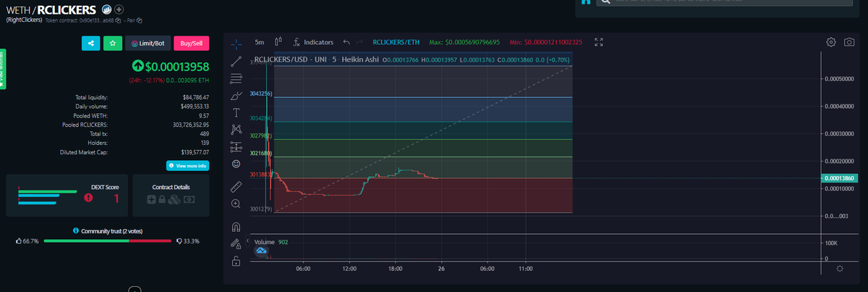The image size is (868, 292).
Task: Open the Indicators menu
Action: tap(313, 42)
